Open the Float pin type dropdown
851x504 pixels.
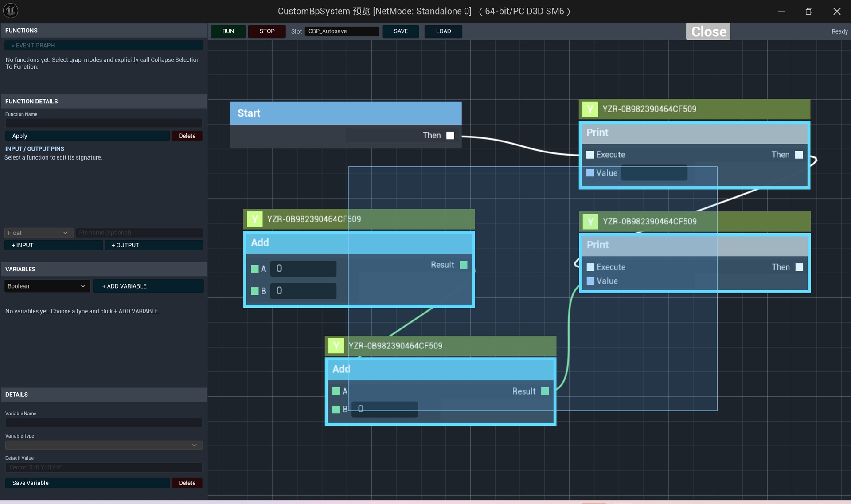point(39,233)
